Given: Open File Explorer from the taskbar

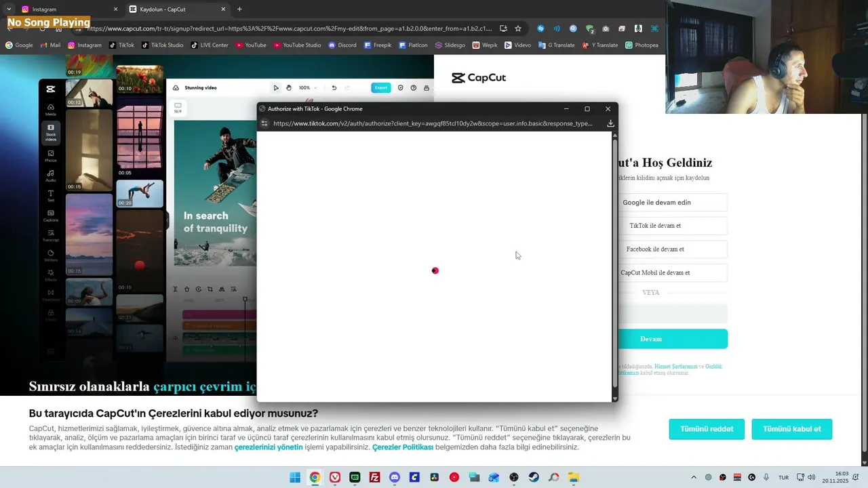Looking at the screenshot, I should coord(574,477).
